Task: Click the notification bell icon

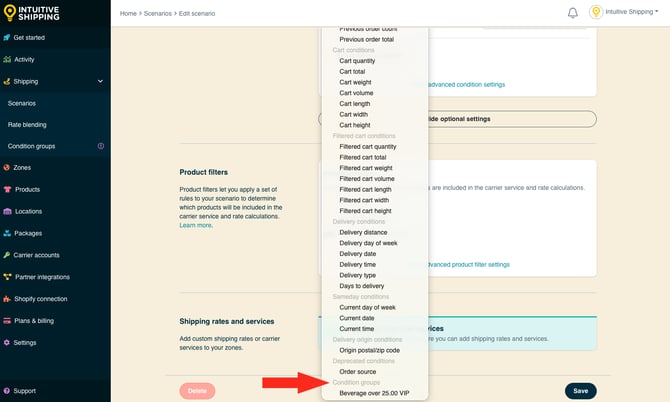Action: [x=573, y=13]
